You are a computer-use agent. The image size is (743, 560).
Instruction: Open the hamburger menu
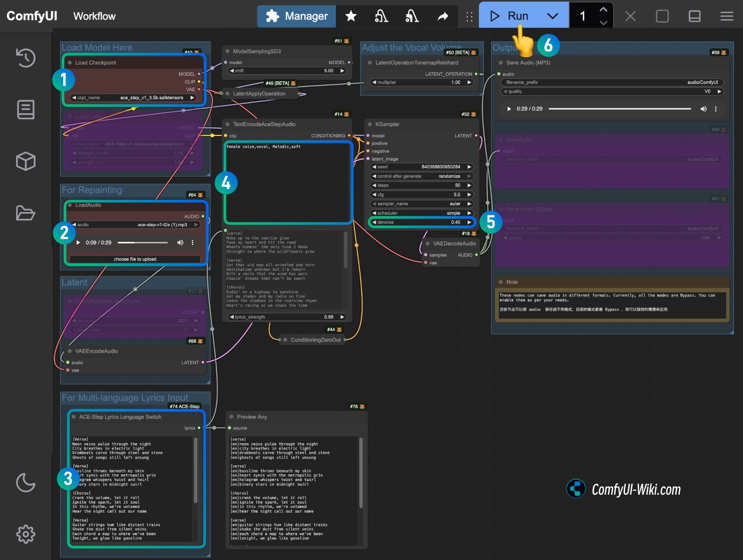[727, 16]
